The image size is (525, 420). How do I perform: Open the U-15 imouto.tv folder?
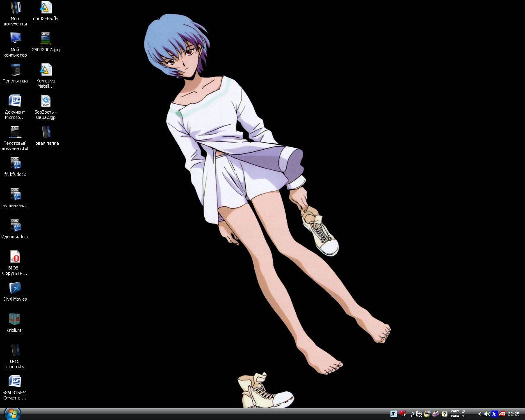click(15, 356)
